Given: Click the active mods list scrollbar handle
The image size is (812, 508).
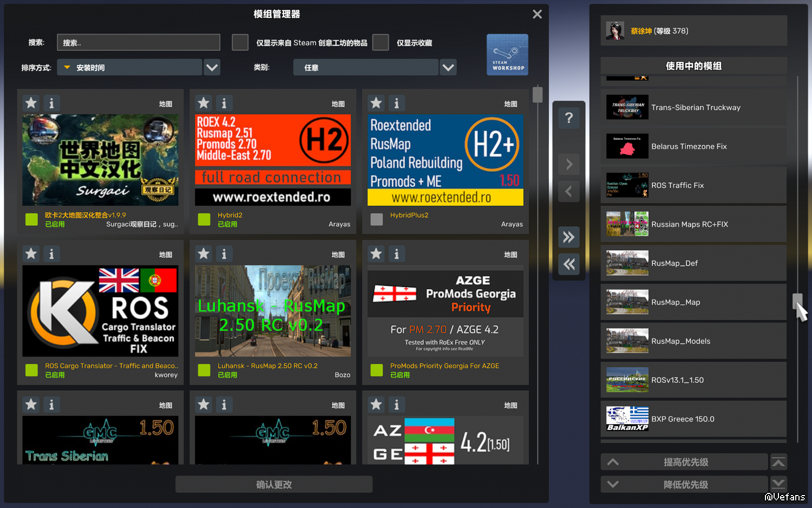Looking at the screenshot, I should (797, 301).
